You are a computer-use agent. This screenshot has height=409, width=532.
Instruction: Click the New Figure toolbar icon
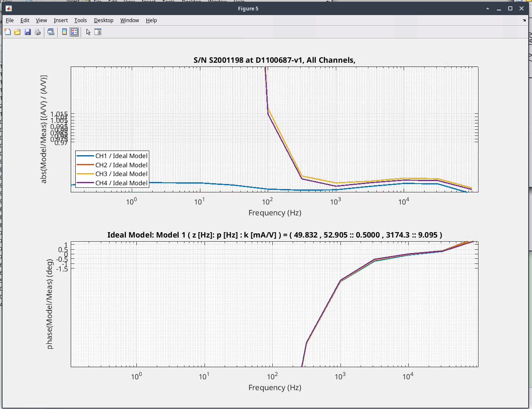(8, 32)
